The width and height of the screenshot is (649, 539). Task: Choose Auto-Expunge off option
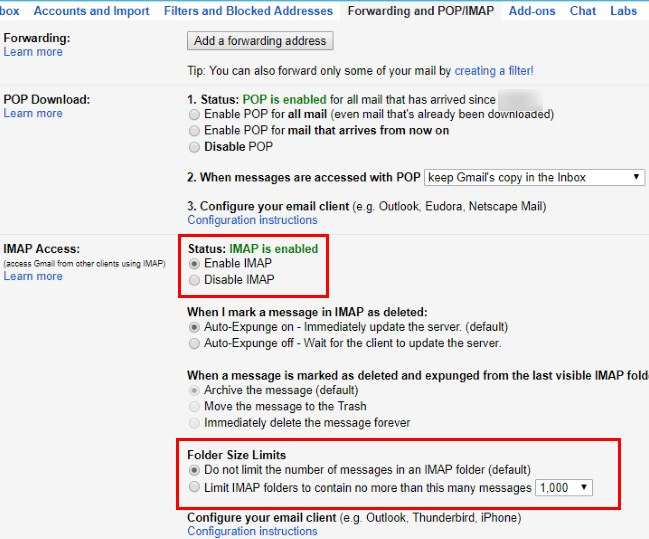point(194,344)
